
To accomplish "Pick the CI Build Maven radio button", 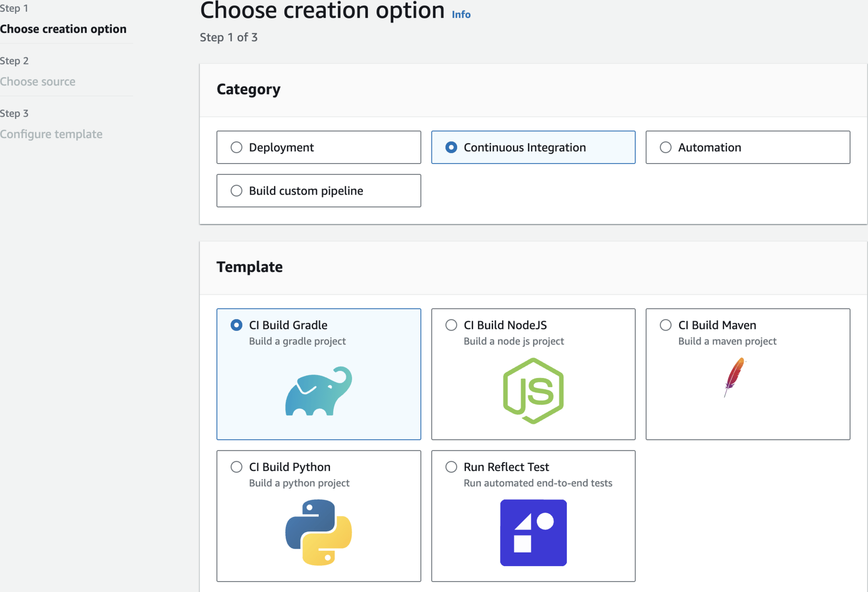I will pos(665,325).
